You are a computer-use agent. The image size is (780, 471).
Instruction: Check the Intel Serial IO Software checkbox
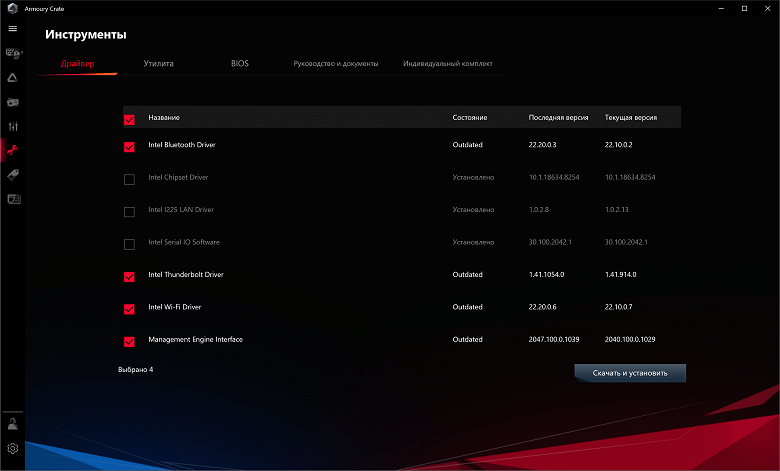(129, 244)
